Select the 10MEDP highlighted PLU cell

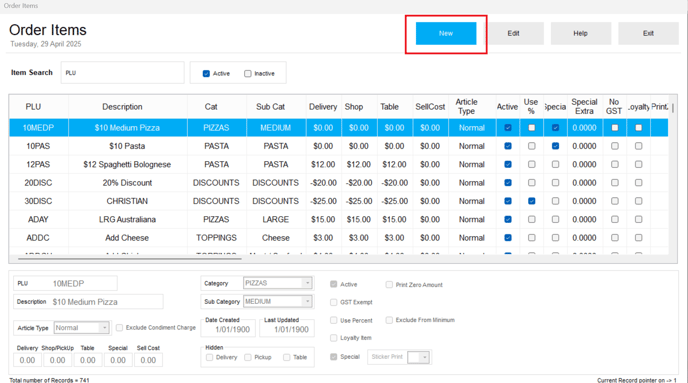pos(38,128)
